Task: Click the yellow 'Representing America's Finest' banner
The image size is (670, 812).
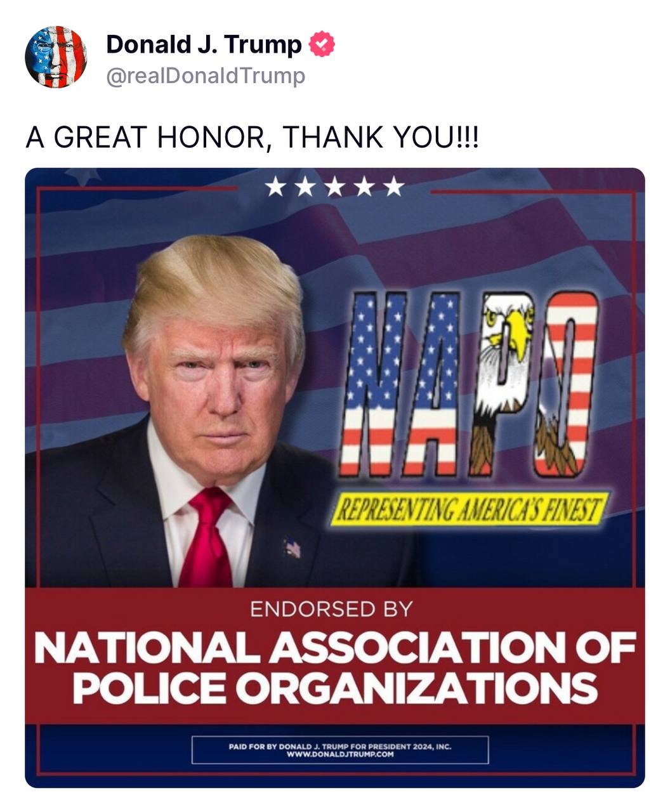Action: point(470,509)
